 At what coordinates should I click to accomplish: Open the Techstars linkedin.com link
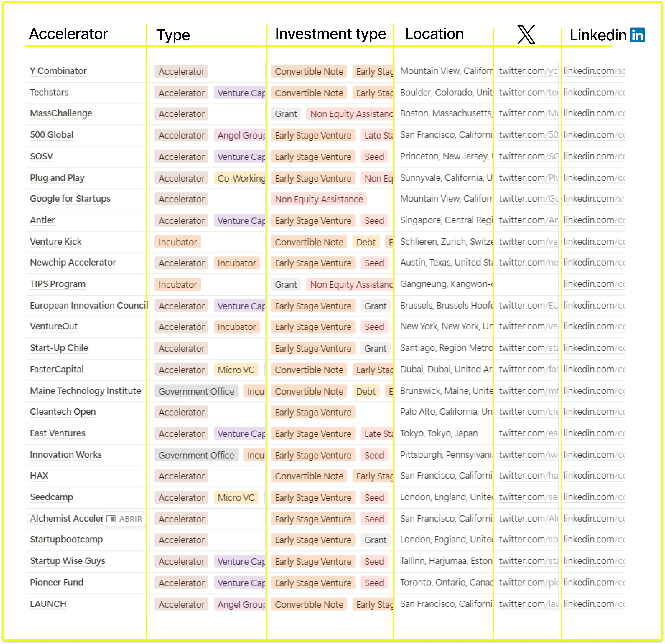594,92
